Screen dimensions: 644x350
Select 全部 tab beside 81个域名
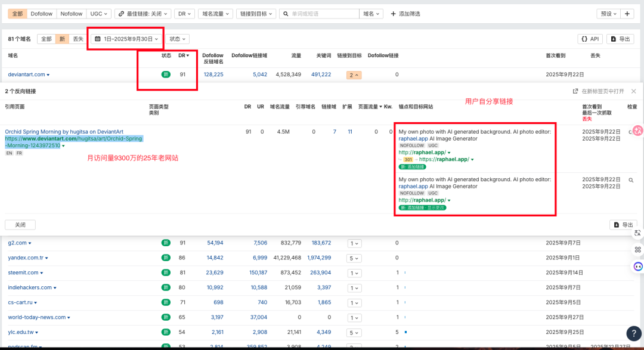pos(47,39)
